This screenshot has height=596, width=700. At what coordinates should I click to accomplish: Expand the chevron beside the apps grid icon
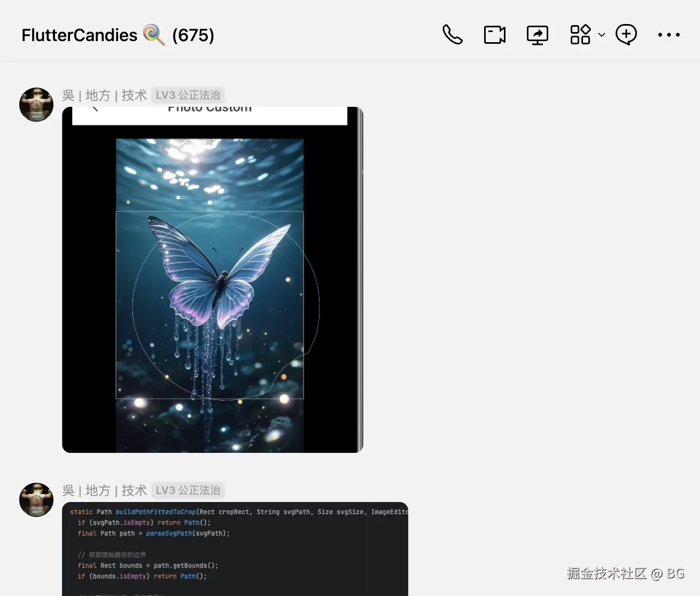tap(602, 35)
